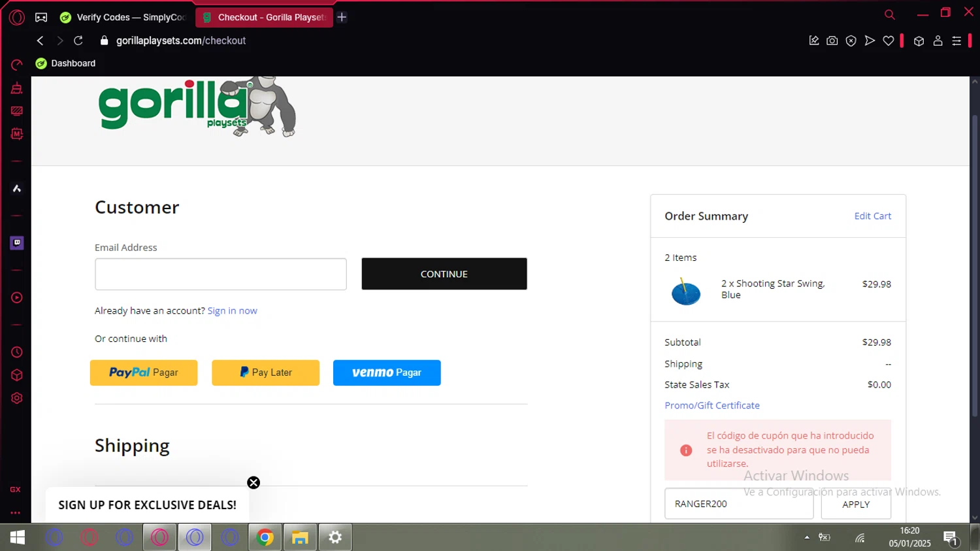Pay with PayPal Pagar button
The image size is (980, 551).
[x=144, y=373]
